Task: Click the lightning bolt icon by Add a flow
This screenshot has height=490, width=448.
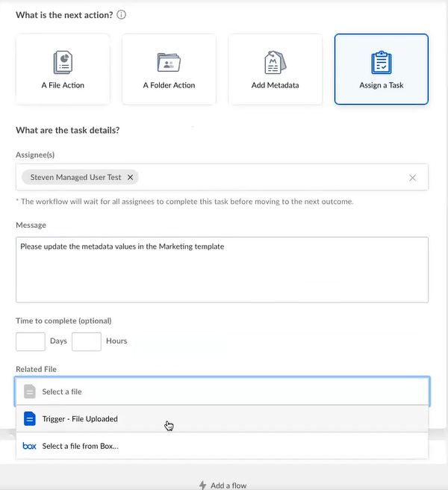Action: 203,486
